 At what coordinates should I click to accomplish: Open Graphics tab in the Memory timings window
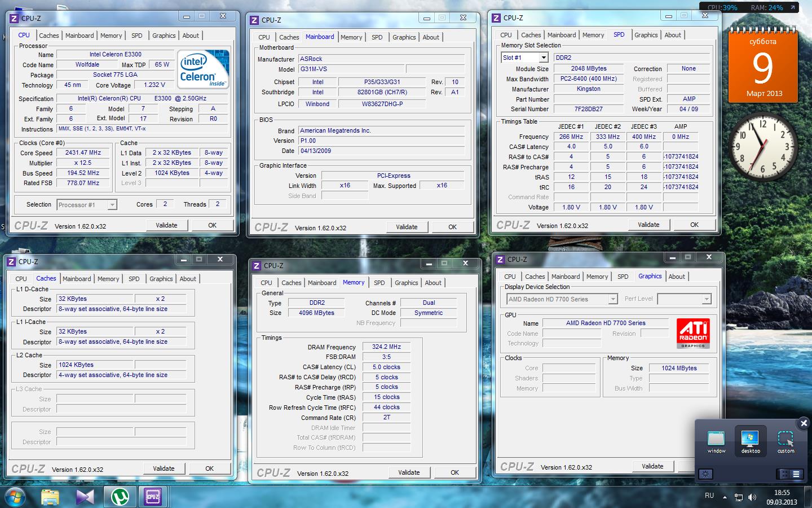[406, 283]
